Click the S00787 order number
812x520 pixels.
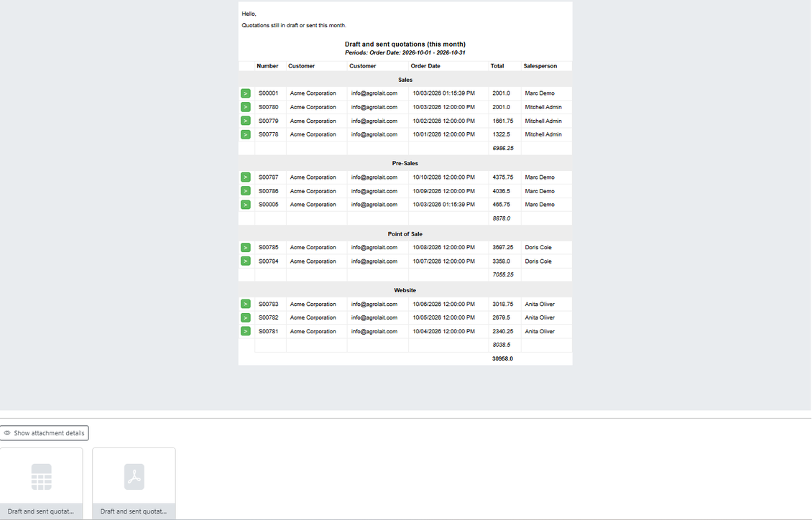tap(268, 177)
